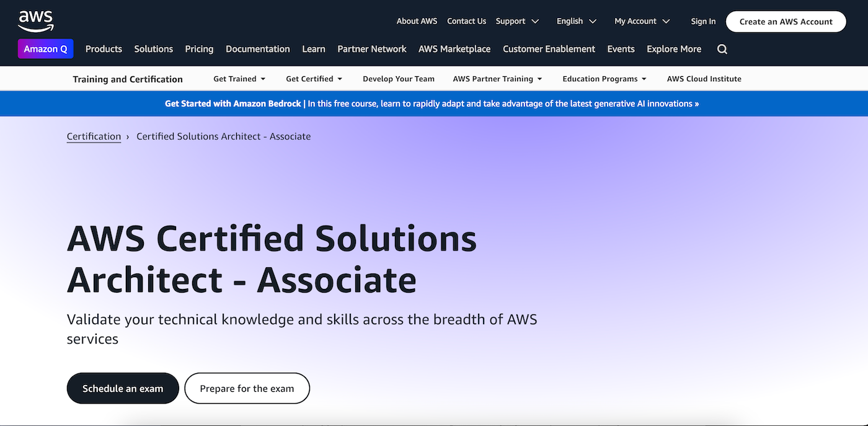The width and height of the screenshot is (868, 426).
Task: Open the Get Started with Amazon Bedrock banner
Action: [x=432, y=104]
